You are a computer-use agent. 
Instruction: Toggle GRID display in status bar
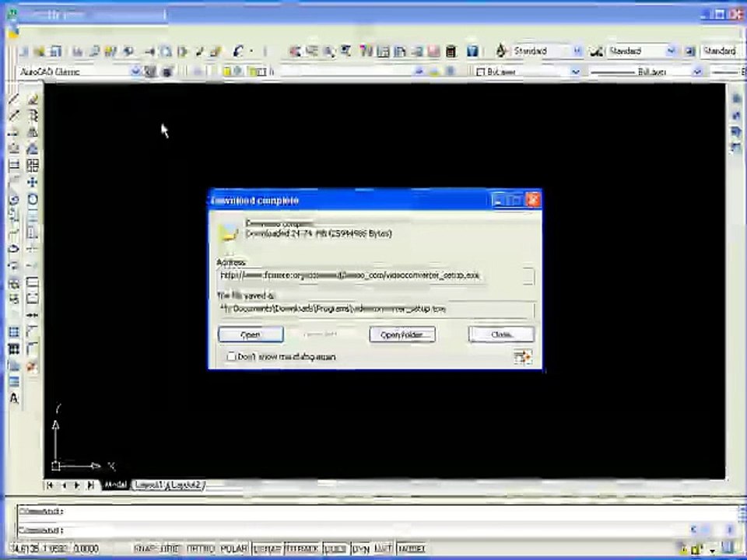(x=170, y=548)
